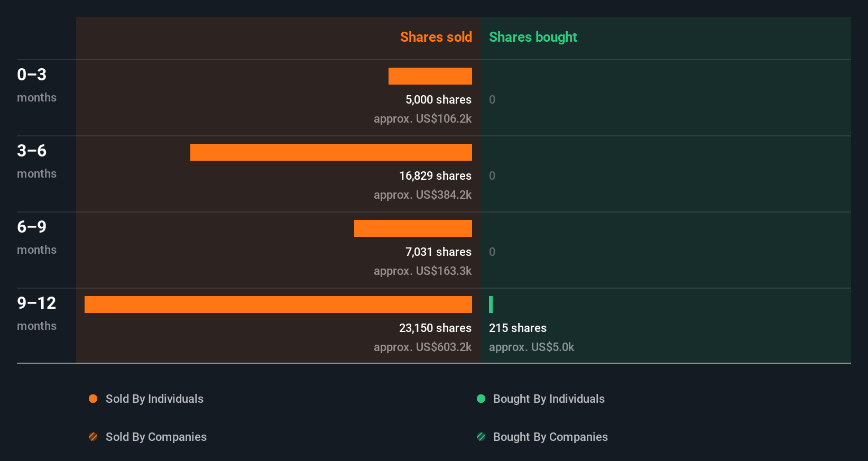The width and height of the screenshot is (868, 461).
Task: Toggle the Sold By Companies legend label
Action: [x=156, y=437]
